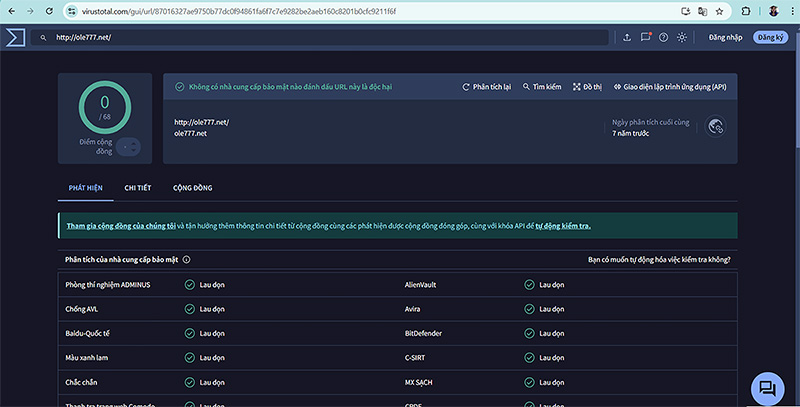Toggle the light/dark theme sun icon

(682, 37)
